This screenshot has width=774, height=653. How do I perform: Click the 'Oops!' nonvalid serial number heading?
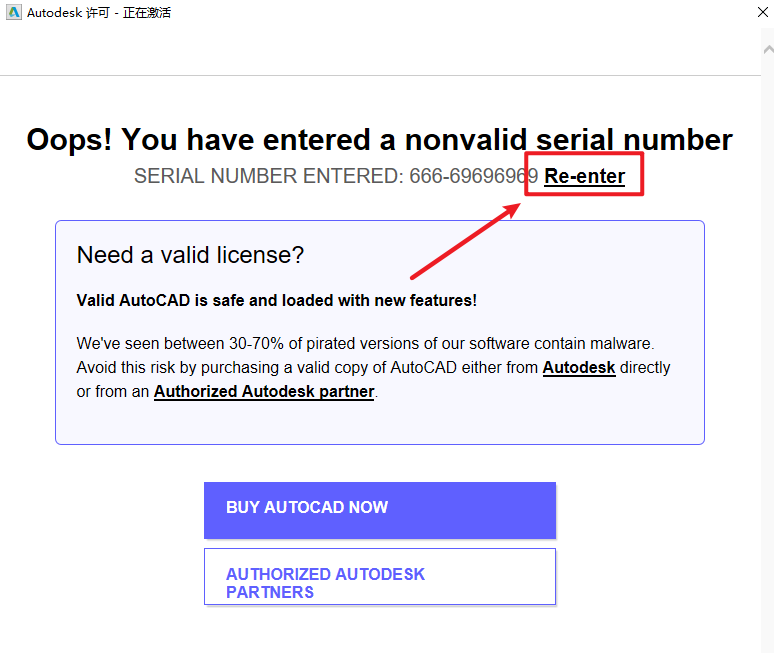[379, 140]
